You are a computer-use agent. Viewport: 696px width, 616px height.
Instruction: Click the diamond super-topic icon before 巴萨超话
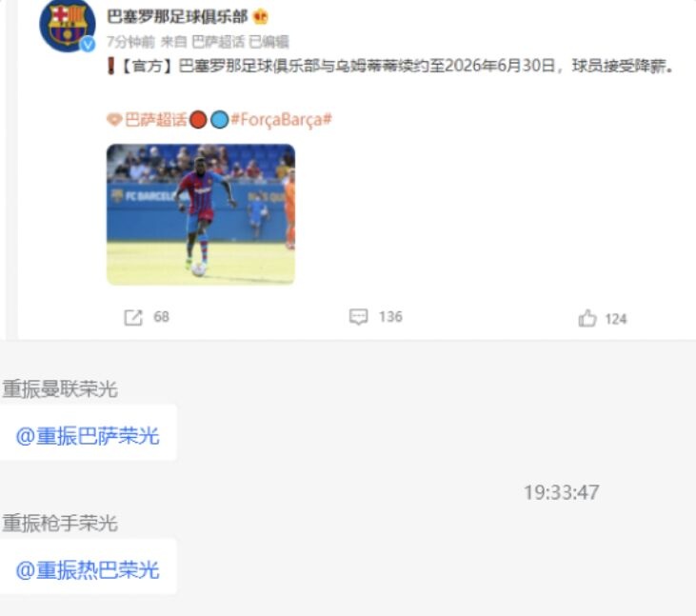tap(114, 120)
